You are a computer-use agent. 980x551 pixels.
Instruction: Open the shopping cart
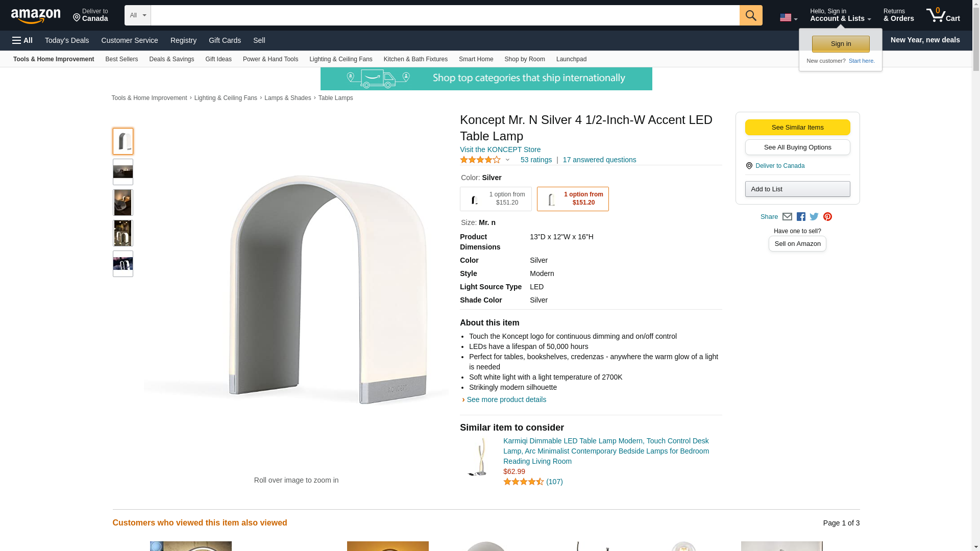click(x=943, y=15)
